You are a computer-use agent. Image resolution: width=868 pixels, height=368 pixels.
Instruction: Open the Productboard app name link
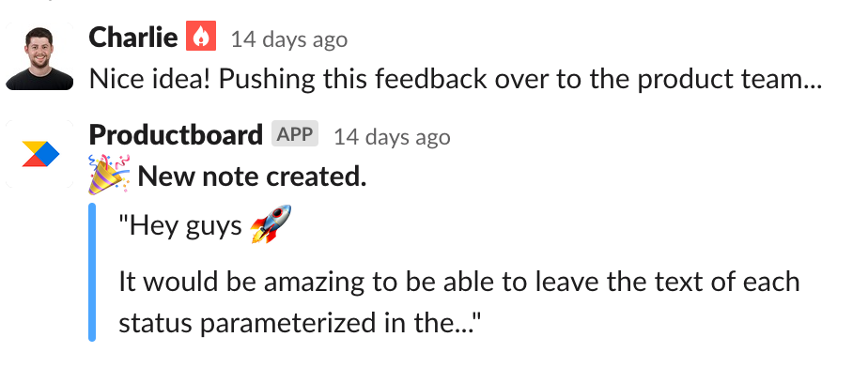click(x=176, y=134)
